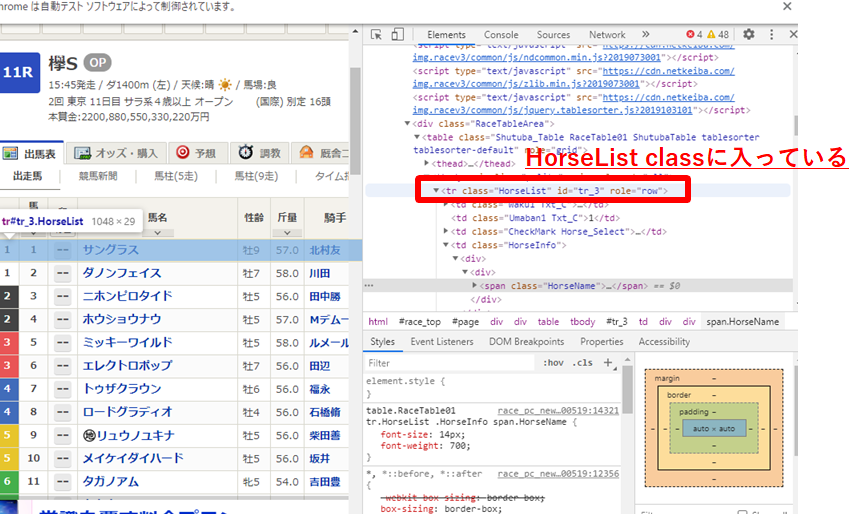Click jockey link 福永

320,389
